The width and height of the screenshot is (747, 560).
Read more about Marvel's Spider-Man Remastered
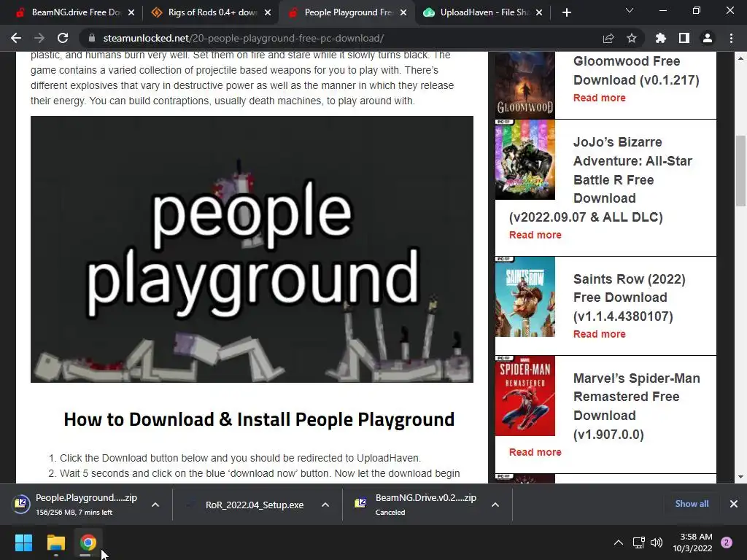pyautogui.click(x=535, y=452)
